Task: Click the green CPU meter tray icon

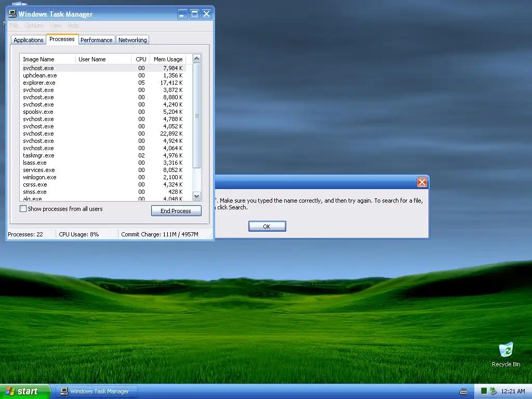Action: 484,391
